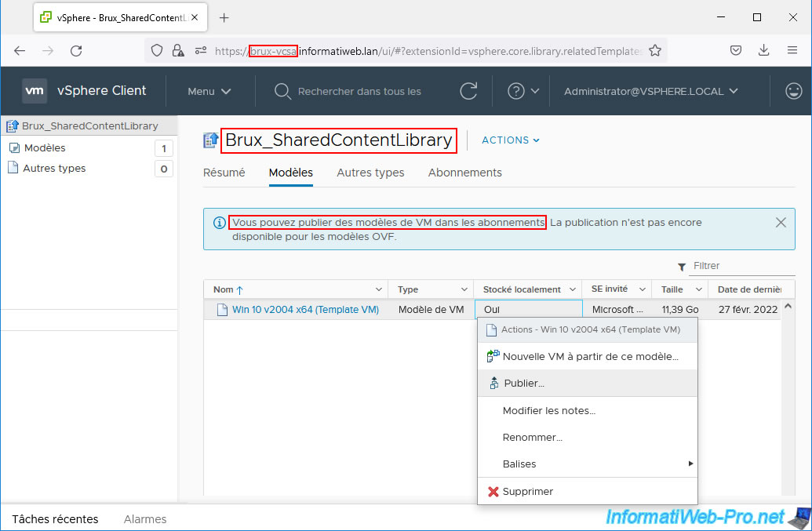The width and height of the screenshot is (812, 531).
Task: Refresh vSphere Client with the circular arrow
Action: pyautogui.click(x=468, y=91)
